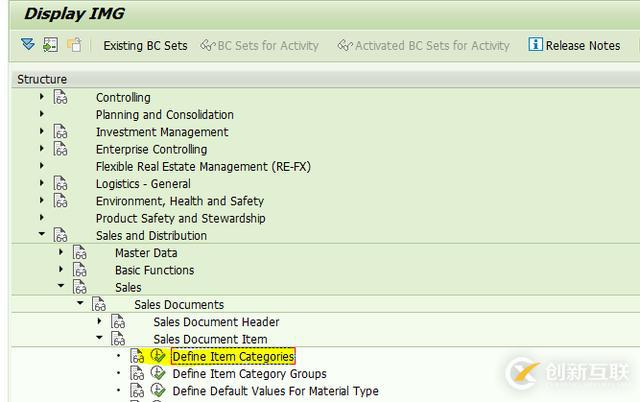Screen dimensions: 640x402
Task: Expand the Sales Document Header node
Action: click(x=99, y=322)
